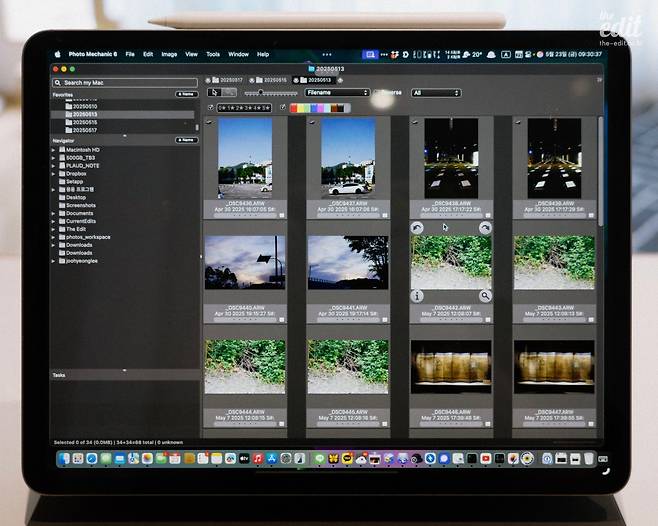
Task: Toggle the checkbox left of the color class bar
Action: 283,107
